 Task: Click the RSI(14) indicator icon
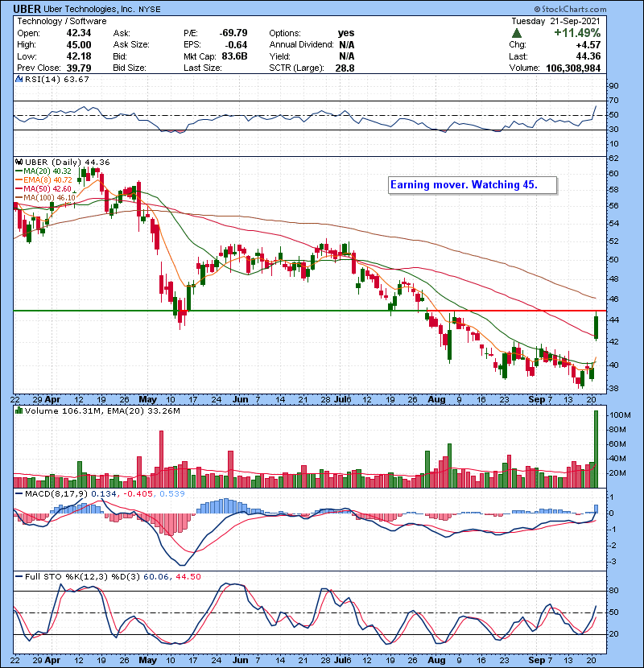(x=19, y=79)
